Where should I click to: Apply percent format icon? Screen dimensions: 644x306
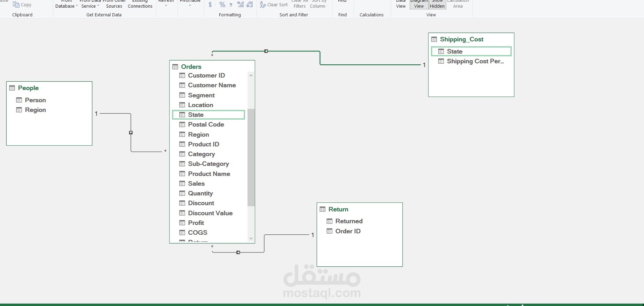pos(222,5)
